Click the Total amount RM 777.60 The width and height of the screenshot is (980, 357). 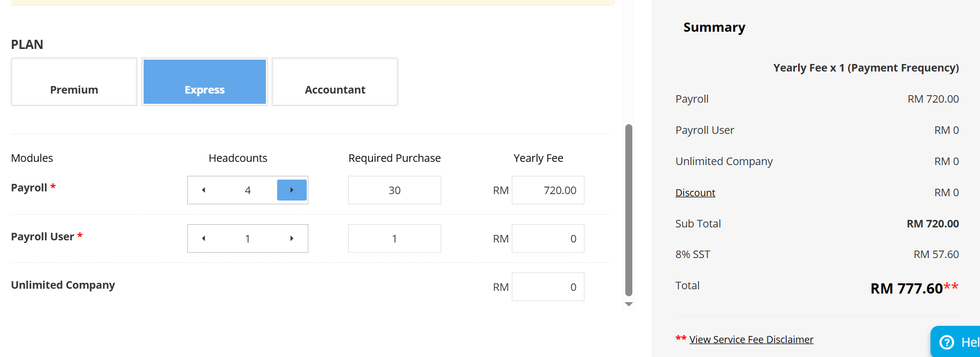tap(907, 289)
